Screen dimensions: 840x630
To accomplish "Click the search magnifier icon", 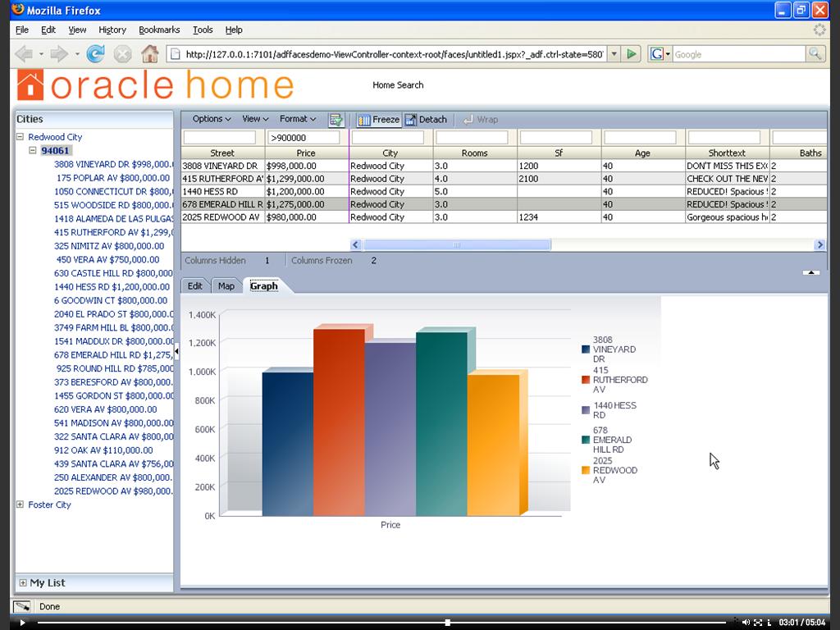I will [815, 54].
